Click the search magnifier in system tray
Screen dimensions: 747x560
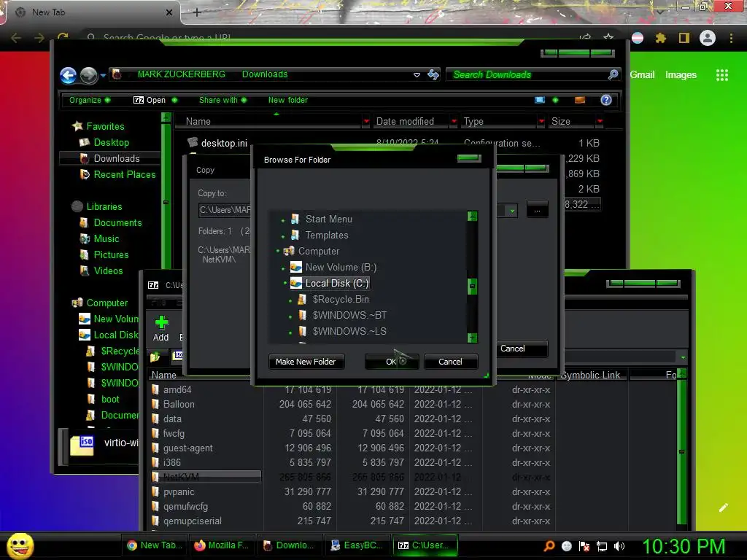point(549,545)
